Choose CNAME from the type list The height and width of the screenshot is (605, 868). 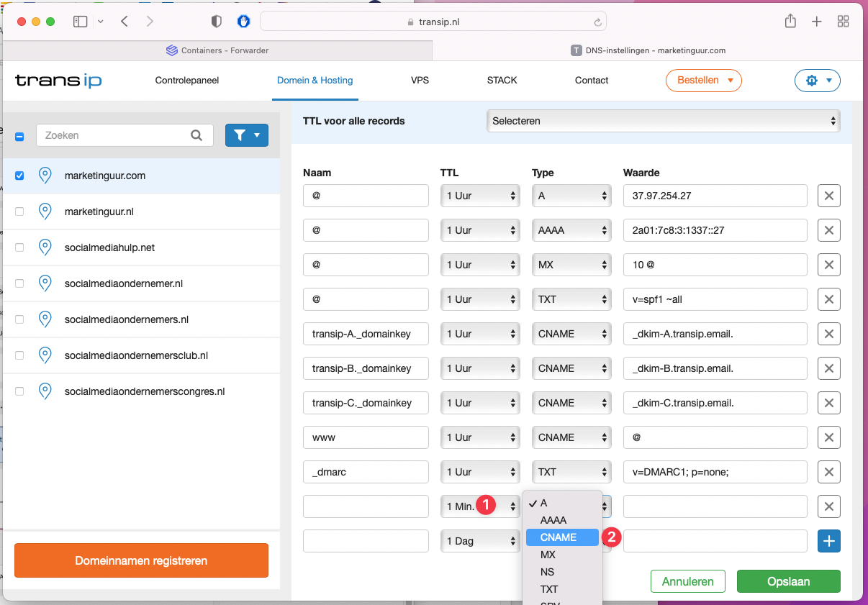559,537
